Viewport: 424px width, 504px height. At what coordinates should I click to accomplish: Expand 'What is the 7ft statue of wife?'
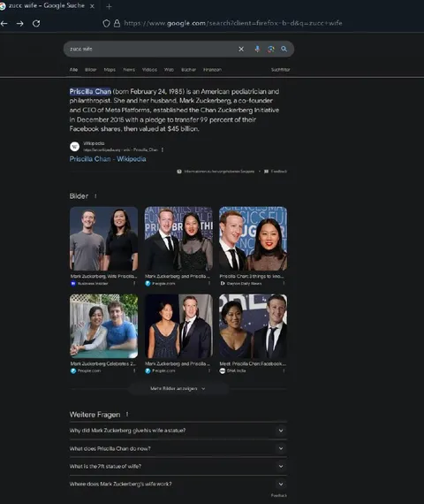pos(178,466)
